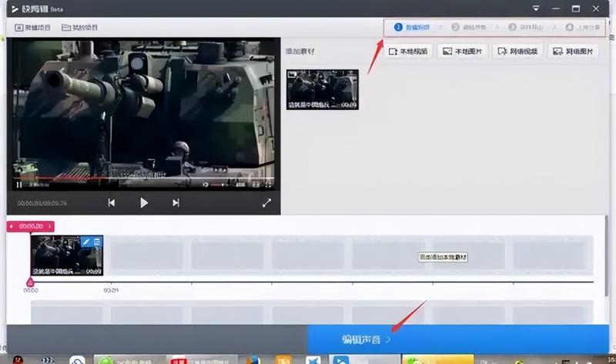Select the first clip on the timeline
Image resolution: width=616 pixels, height=364 pixels.
click(x=62, y=258)
